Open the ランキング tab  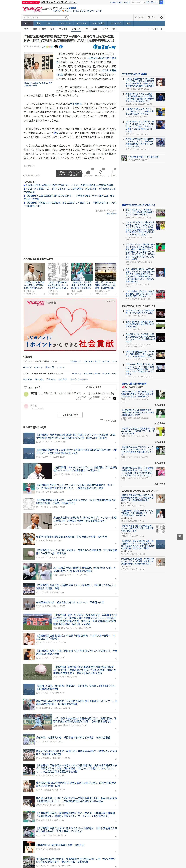point(115,24)
